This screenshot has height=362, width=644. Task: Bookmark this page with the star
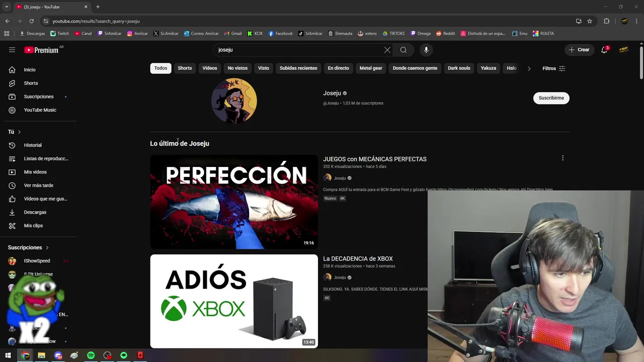590,21
